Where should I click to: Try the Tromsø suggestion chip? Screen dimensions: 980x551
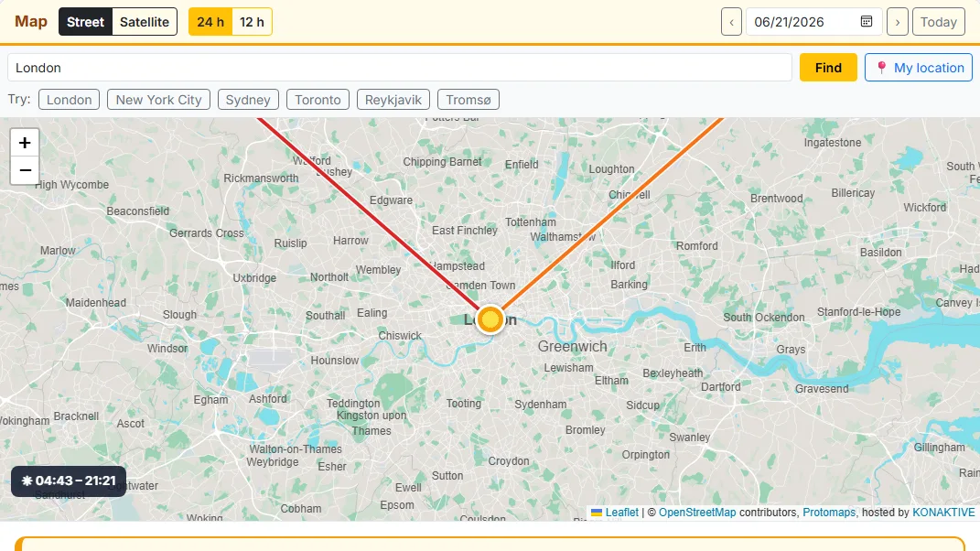click(468, 100)
